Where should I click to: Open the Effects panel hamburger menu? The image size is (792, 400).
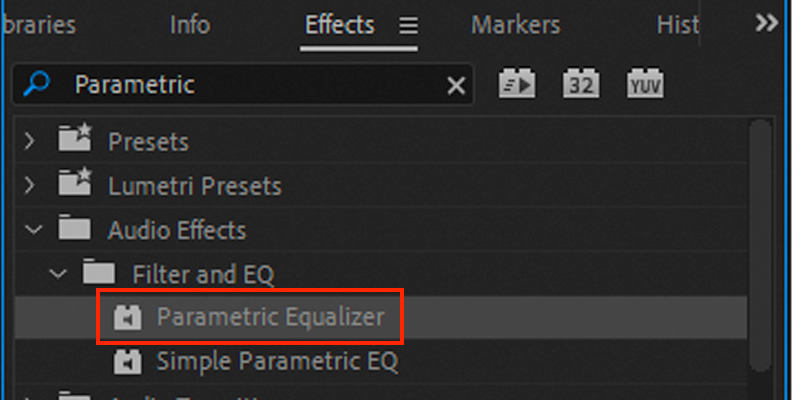pos(408,25)
